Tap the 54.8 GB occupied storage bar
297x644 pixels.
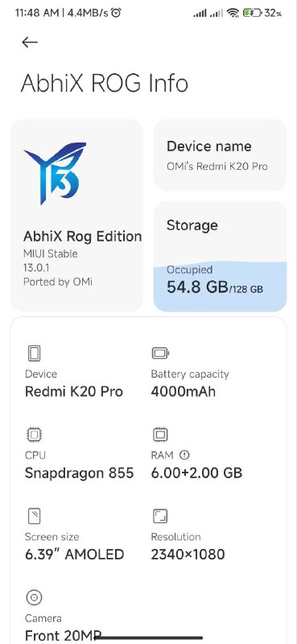[221, 287]
